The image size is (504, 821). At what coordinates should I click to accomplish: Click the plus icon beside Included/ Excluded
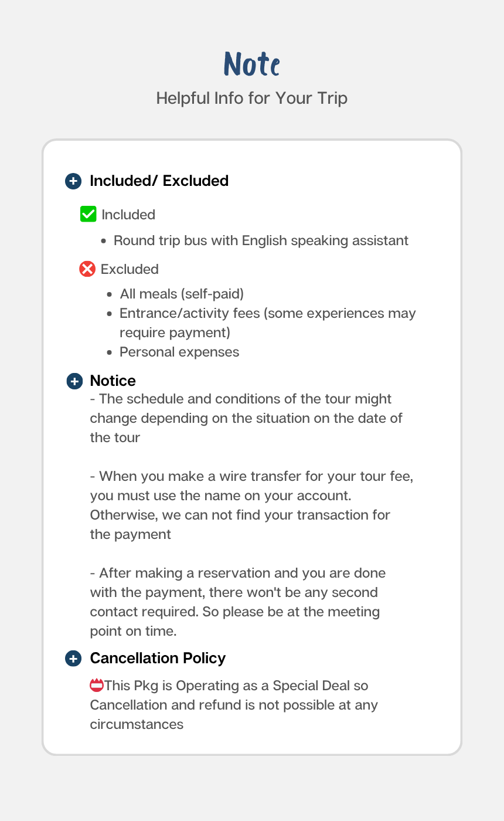(x=73, y=181)
